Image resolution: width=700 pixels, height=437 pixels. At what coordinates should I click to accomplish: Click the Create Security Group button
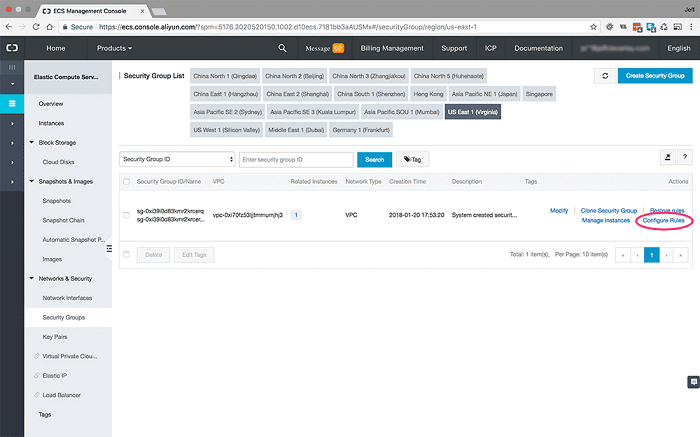[x=655, y=76]
